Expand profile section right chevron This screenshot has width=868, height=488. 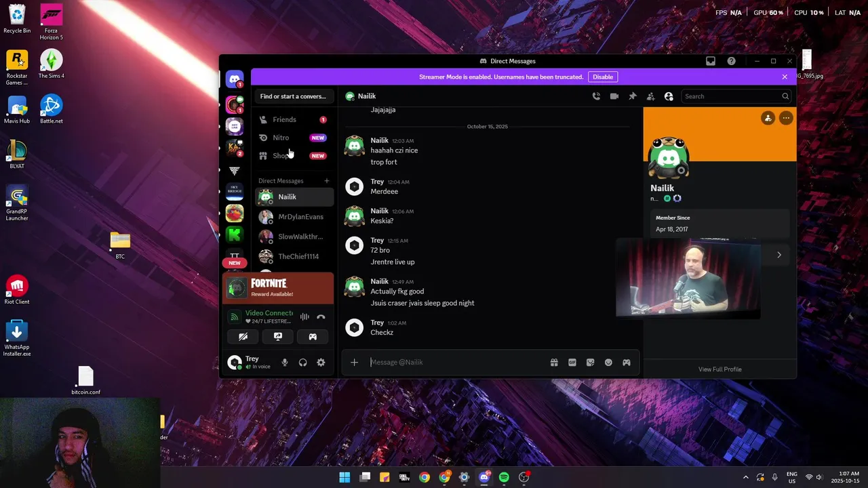[778, 255]
